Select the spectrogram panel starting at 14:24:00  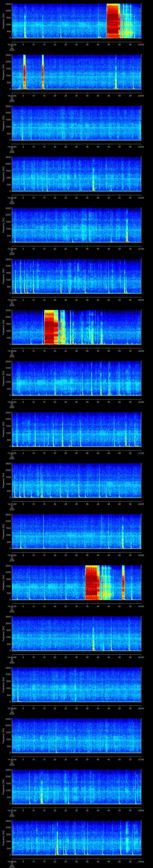76,123
